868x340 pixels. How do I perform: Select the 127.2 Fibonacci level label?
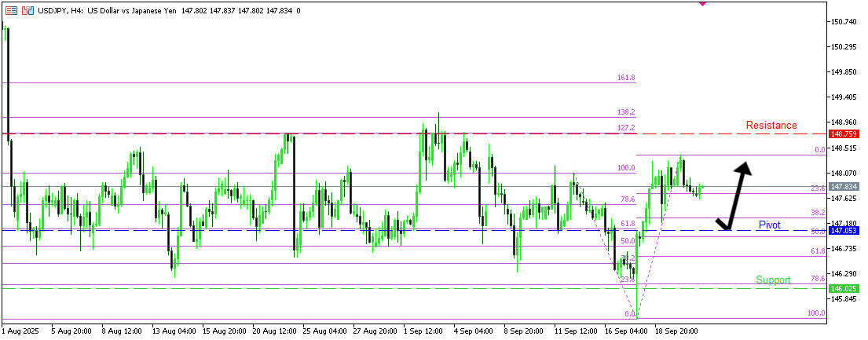[626, 128]
